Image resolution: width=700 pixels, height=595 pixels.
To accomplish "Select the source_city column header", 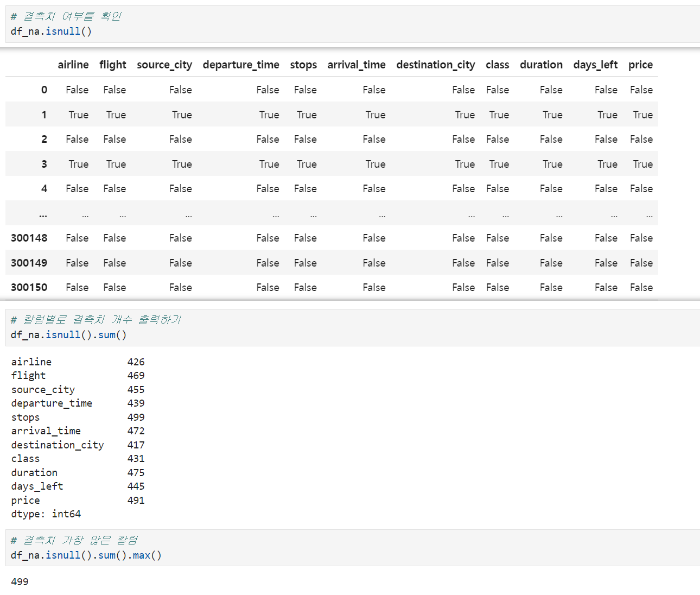I will [x=164, y=65].
